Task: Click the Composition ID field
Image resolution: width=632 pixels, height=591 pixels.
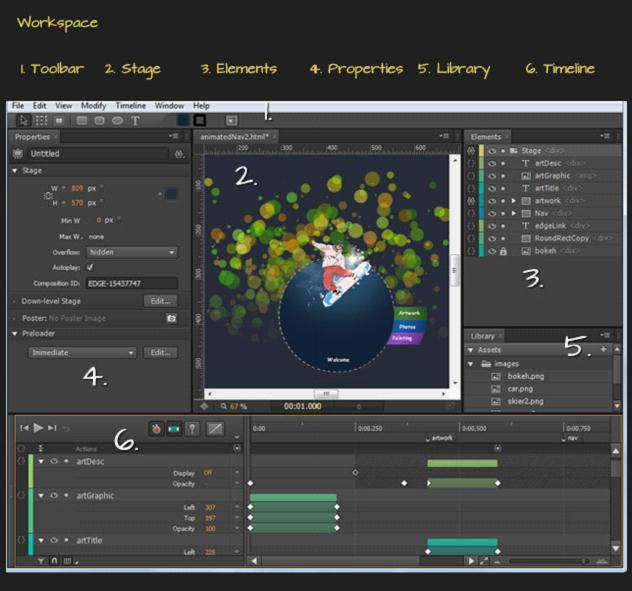Action: 132,283
